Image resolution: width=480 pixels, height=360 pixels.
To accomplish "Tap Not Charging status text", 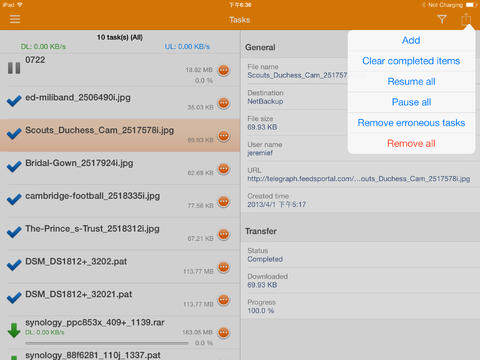I will [445, 5].
